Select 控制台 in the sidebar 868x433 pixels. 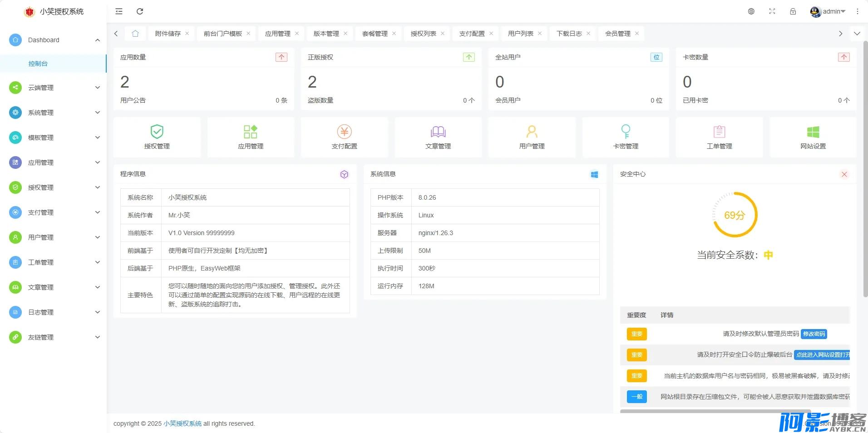pyautogui.click(x=38, y=64)
